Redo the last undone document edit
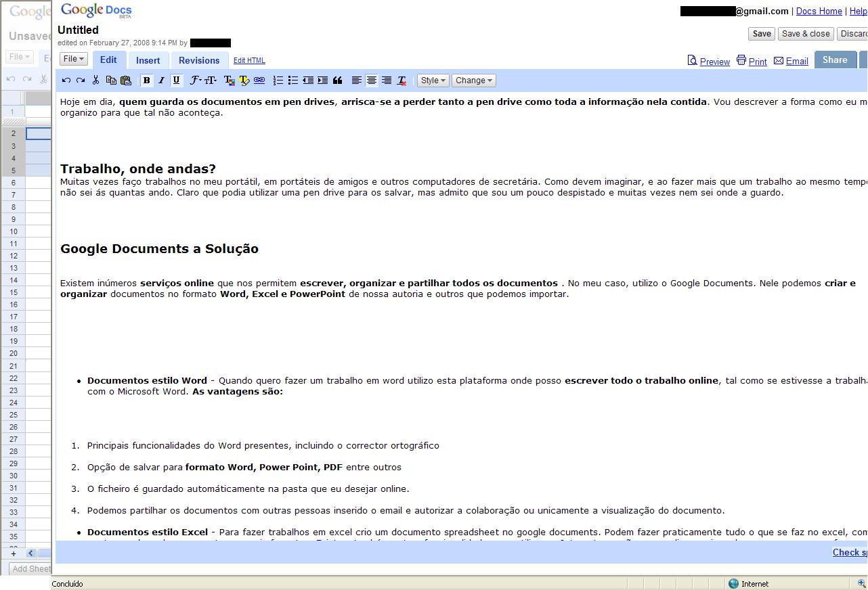Image resolution: width=868 pixels, height=590 pixels. (81, 81)
